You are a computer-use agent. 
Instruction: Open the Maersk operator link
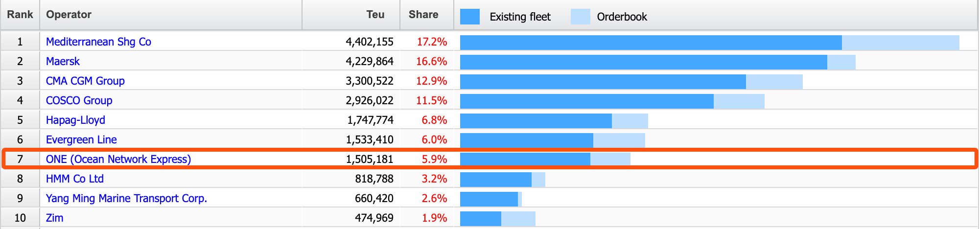(63, 62)
